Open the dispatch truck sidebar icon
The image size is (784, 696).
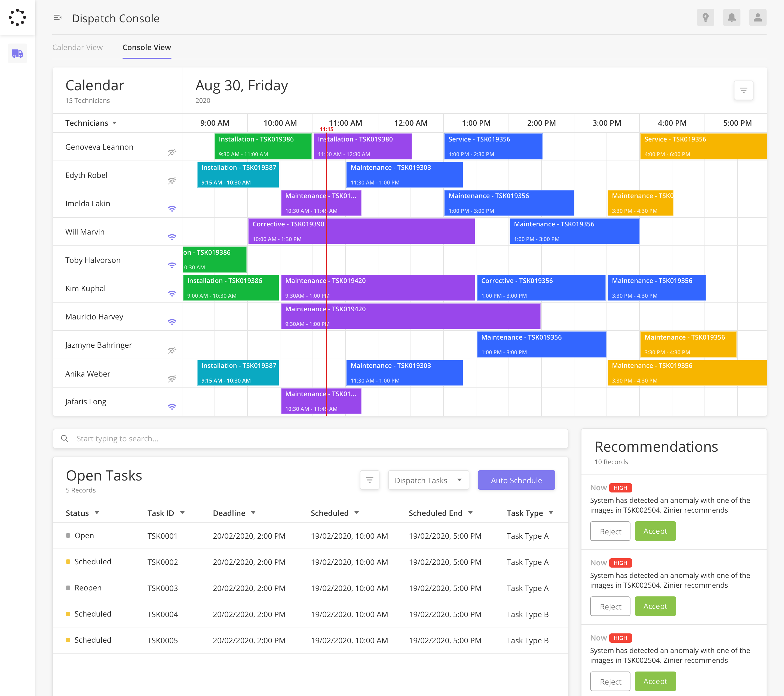pyautogui.click(x=17, y=53)
